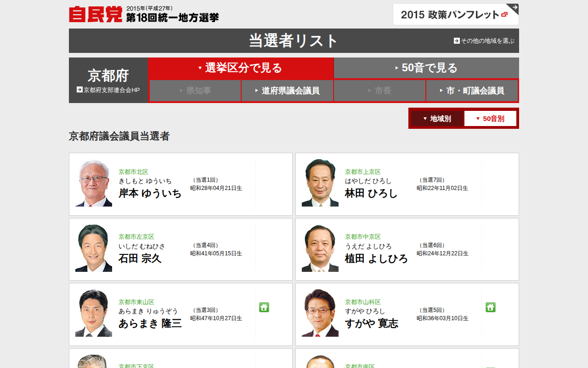Click birthdate 昭和41年05月15日生

(x=216, y=253)
